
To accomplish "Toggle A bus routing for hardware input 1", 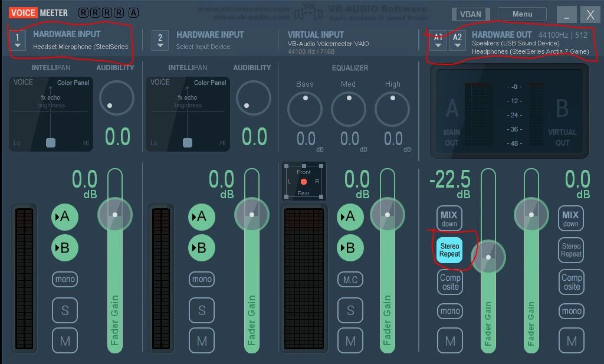I will pos(65,217).
